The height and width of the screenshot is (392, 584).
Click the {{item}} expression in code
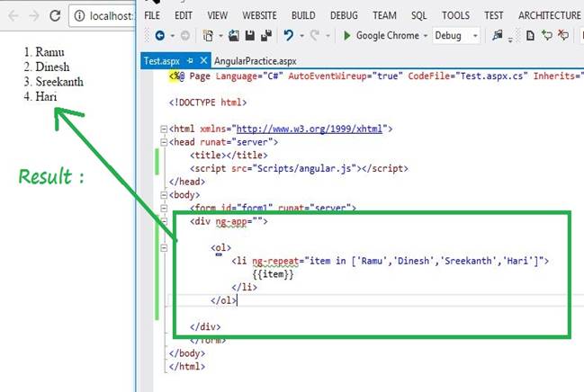click(273, 274)
